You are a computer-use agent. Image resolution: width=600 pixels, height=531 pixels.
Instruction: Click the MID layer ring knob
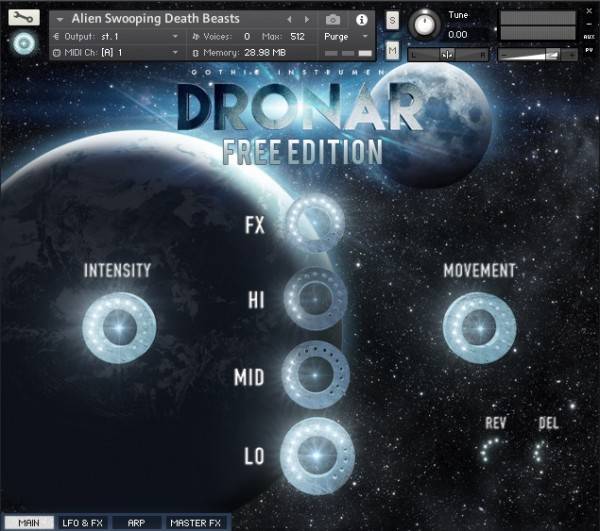click(316, 373)
